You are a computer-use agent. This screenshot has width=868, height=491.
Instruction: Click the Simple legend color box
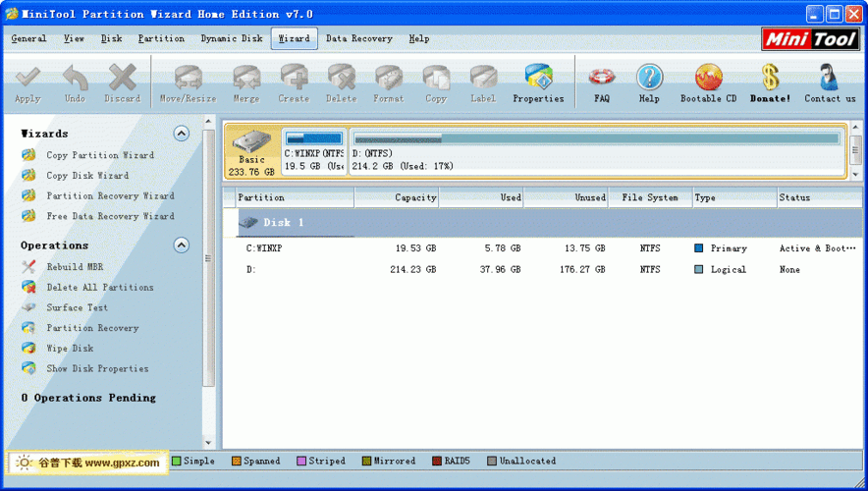point(177,461)
